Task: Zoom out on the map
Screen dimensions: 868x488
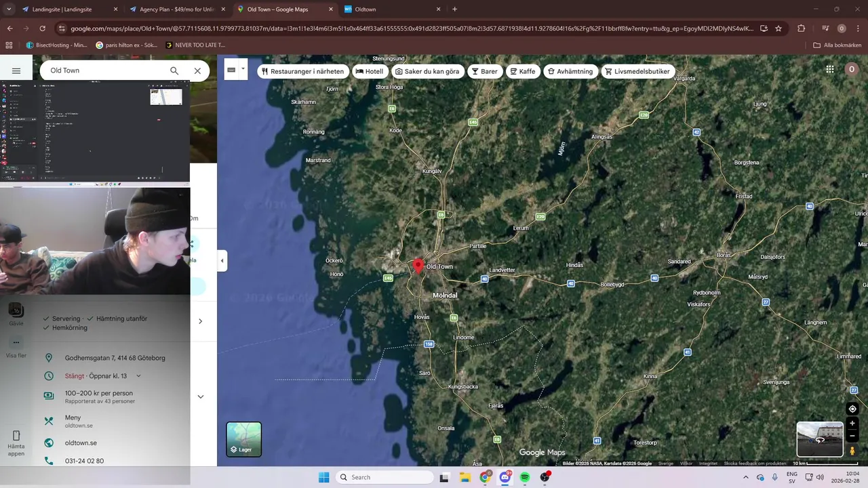Action: (x=852, y=436)
